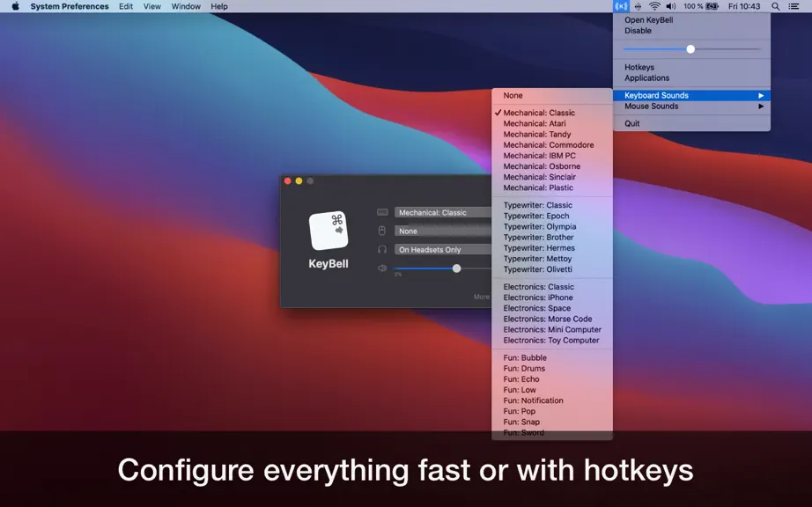The width and height of the screenshot is (812, 507).
Task: Click the battery status icon
Action: tap(712, 6)
